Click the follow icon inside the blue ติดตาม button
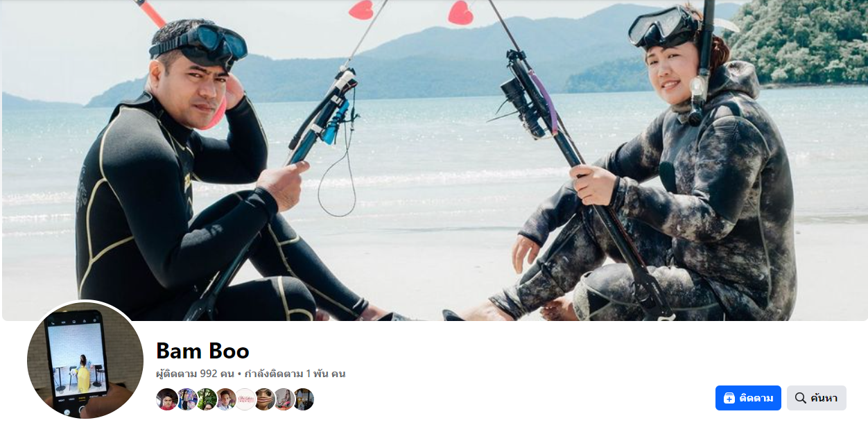This screenshot has width=868, height=425. point(729,398)
